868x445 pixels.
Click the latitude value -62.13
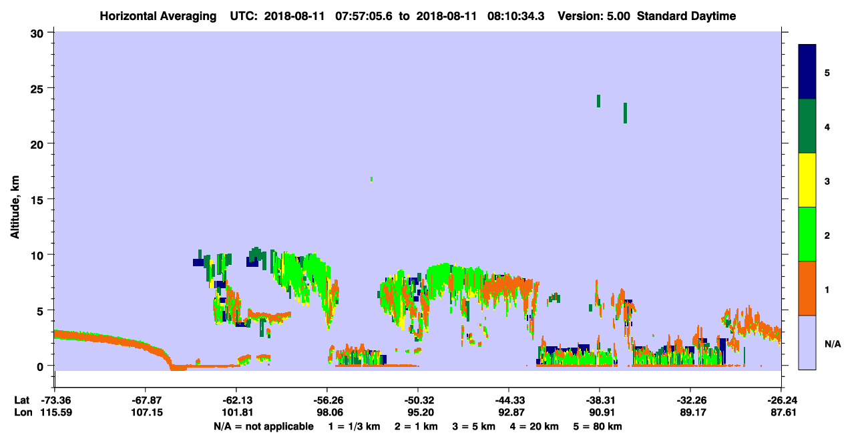tap(236, 400)
